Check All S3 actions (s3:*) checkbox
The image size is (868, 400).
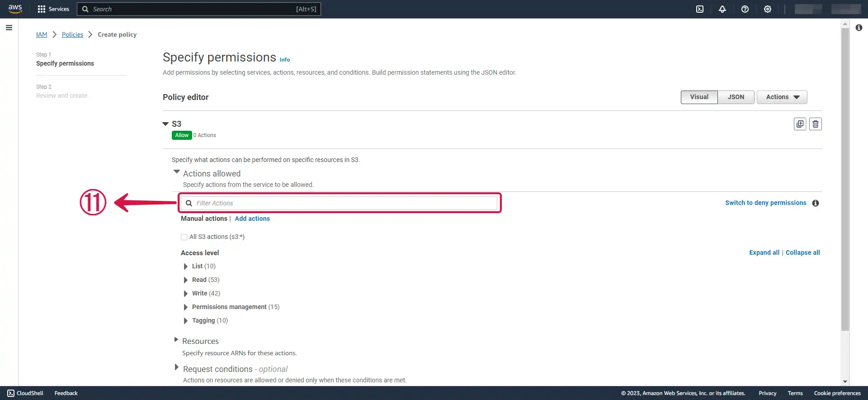pos(184,237)
